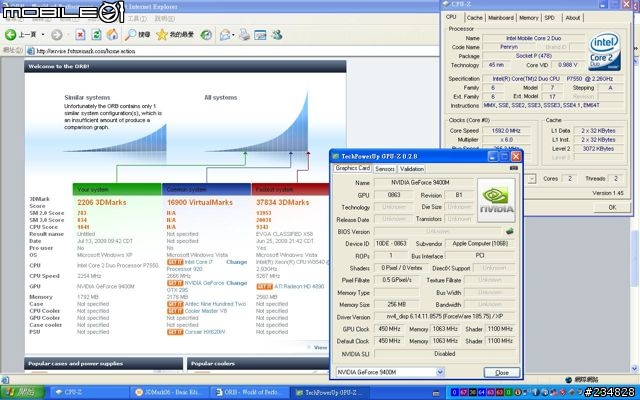
Task: Click the GPU-Z title bar app icon
Action: point(336,156)
